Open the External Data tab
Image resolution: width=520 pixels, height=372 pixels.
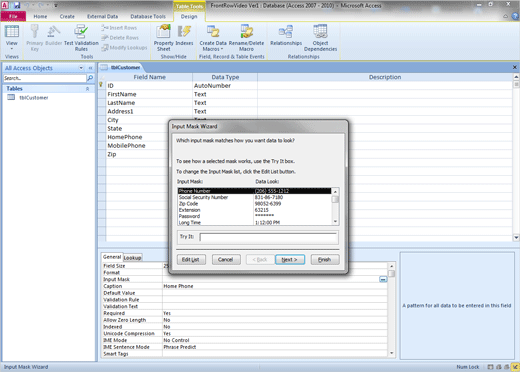coord(103,16)
